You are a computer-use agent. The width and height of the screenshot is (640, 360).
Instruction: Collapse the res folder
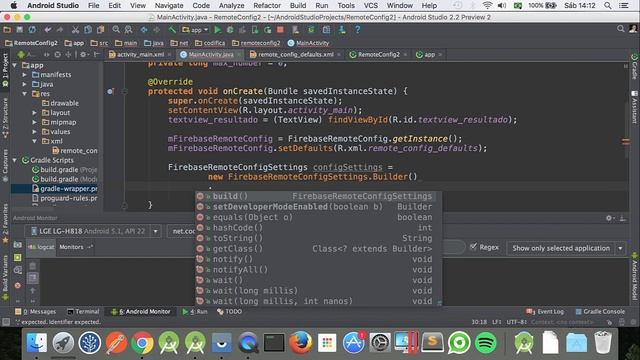[25, 94]
